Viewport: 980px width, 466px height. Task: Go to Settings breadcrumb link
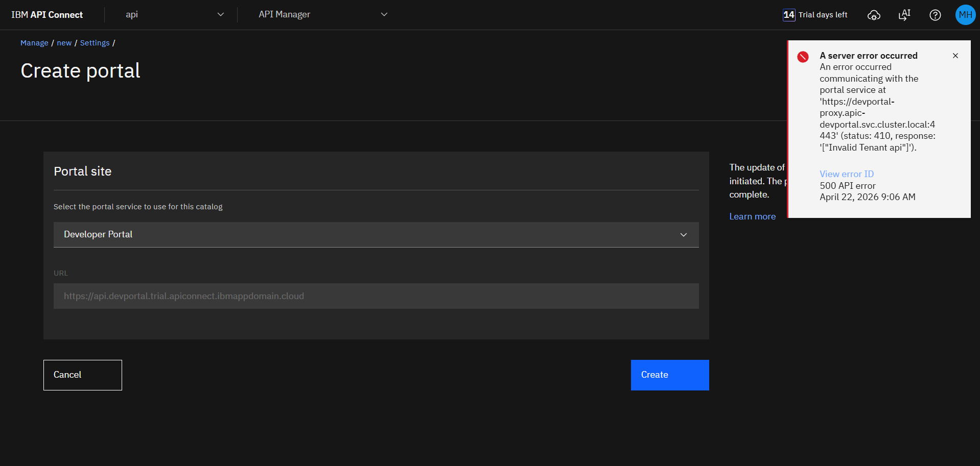[x=95, y=43]
